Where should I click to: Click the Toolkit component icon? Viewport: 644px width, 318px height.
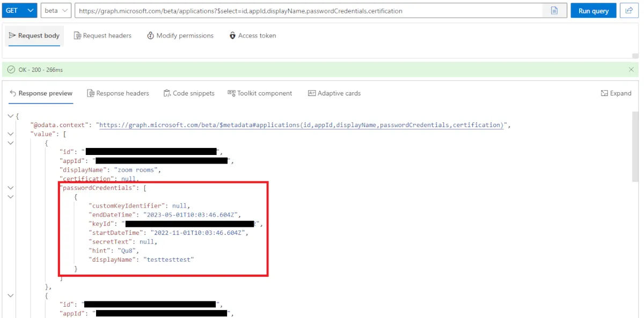click(232, 93)
